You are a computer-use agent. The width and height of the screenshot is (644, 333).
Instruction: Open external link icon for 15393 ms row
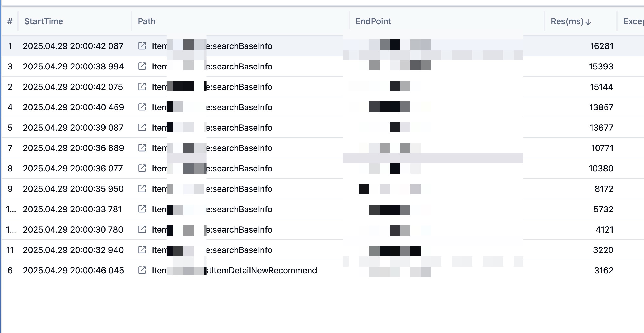pyautogui.click(x=142, y=66)
